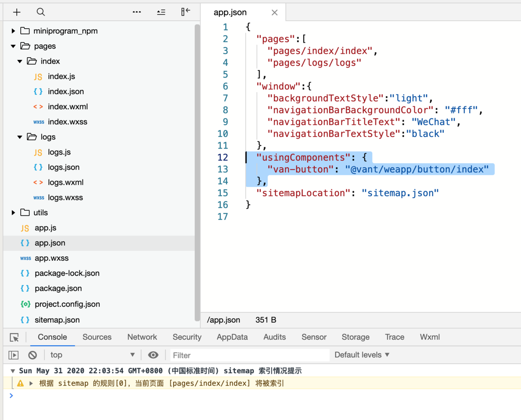Click the green config icon of project.config.json
521x420 pixels.
[25, 304]
